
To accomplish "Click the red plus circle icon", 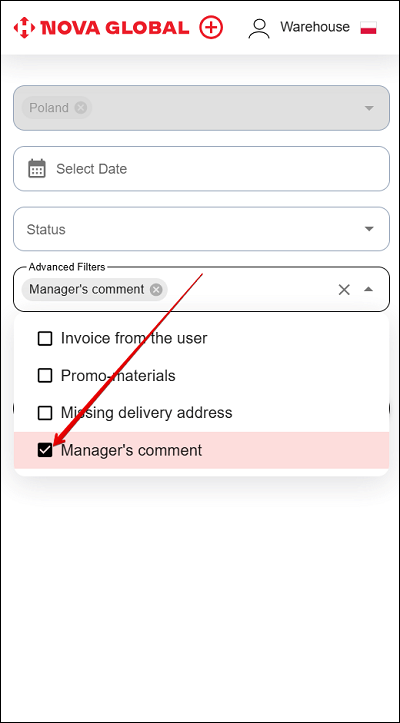I will coord(211,28).
